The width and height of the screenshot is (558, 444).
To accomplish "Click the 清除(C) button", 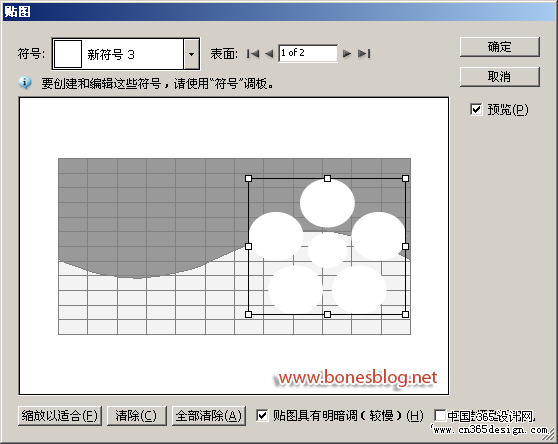I will (x=136, y=416).
